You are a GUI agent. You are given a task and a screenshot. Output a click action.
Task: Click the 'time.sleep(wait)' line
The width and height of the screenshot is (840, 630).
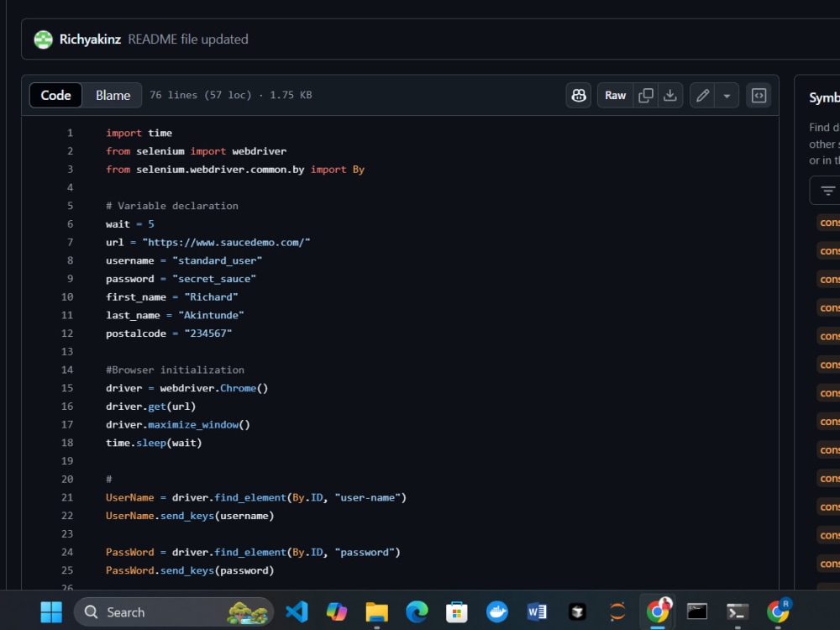tap(154, 443)
